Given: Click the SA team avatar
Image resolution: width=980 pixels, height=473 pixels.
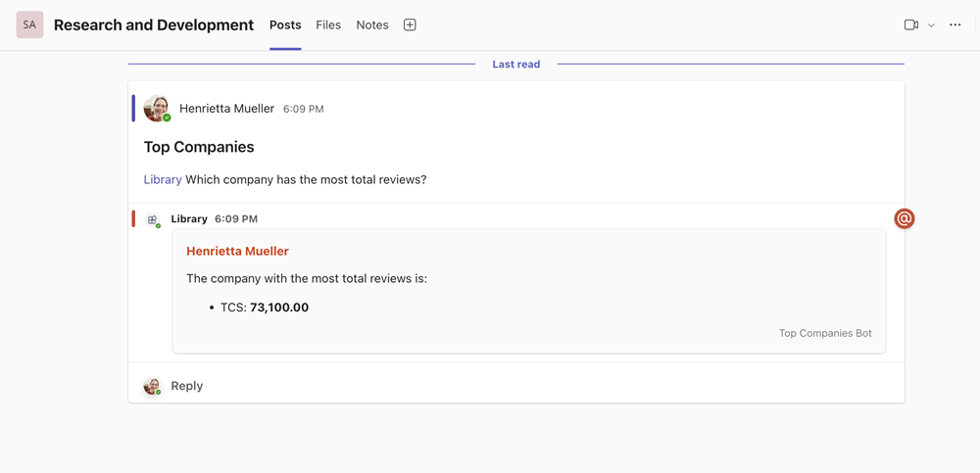Looking at the screenshot, I should coord(29,24).
